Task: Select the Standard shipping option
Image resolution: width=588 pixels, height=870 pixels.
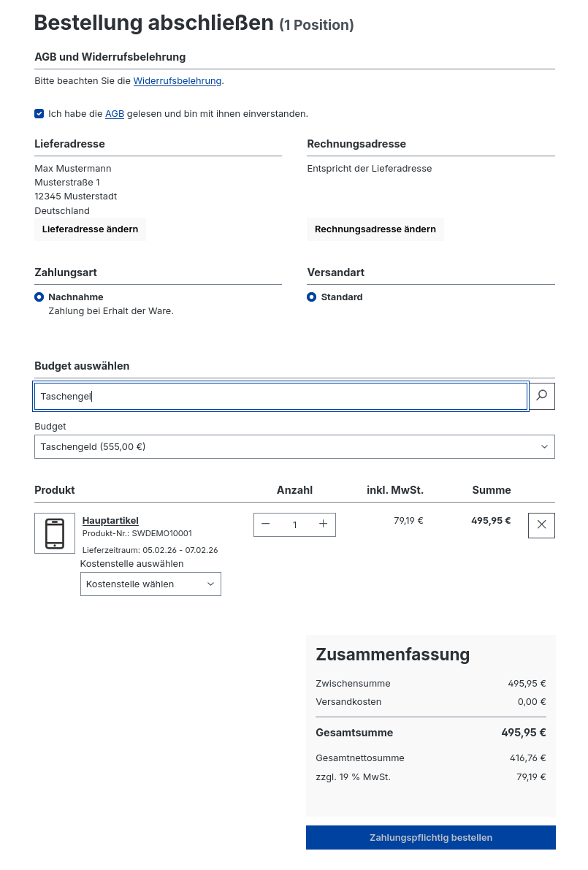Action: coord(311,297)
